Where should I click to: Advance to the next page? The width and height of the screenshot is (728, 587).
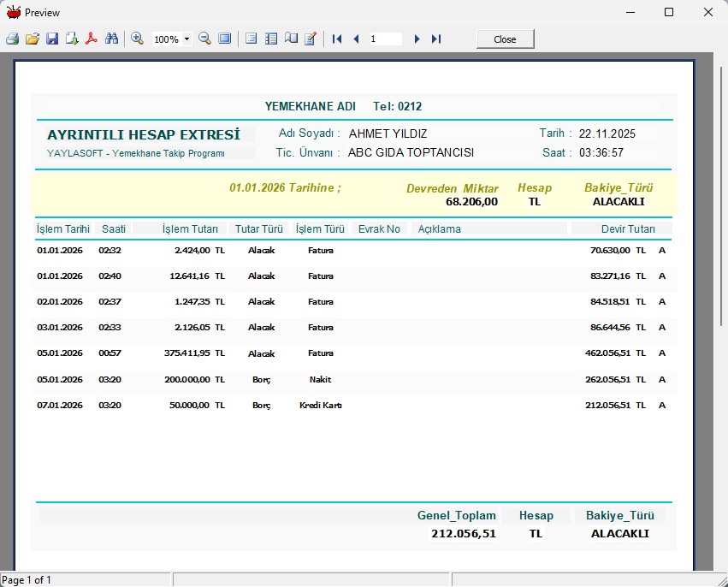click(x=417, y=39)
